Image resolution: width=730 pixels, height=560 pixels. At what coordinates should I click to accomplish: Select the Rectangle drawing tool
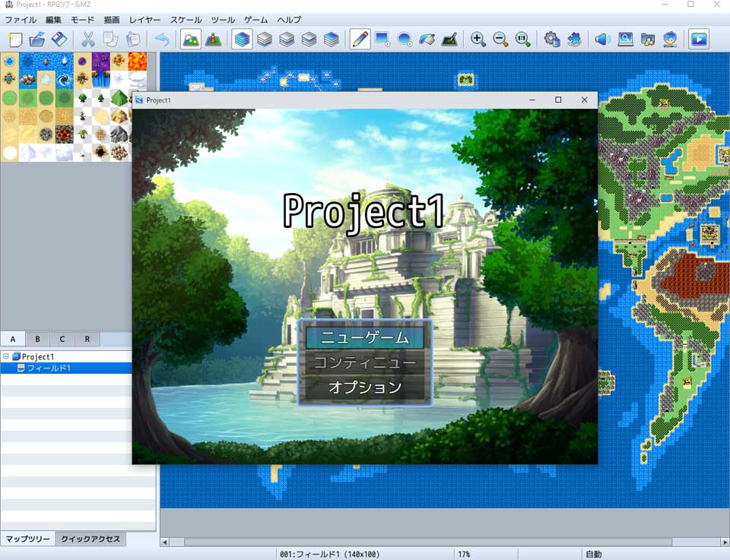(382, 39)
